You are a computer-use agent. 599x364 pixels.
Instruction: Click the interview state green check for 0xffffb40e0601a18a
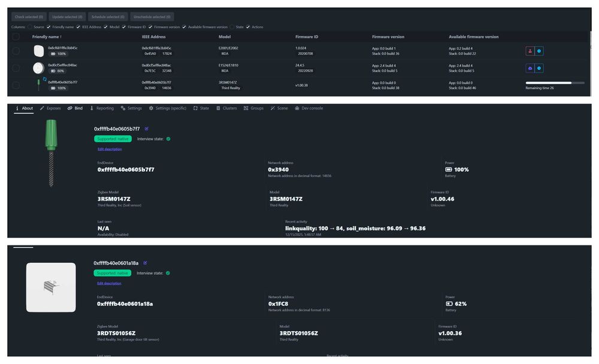pos(168,273)
